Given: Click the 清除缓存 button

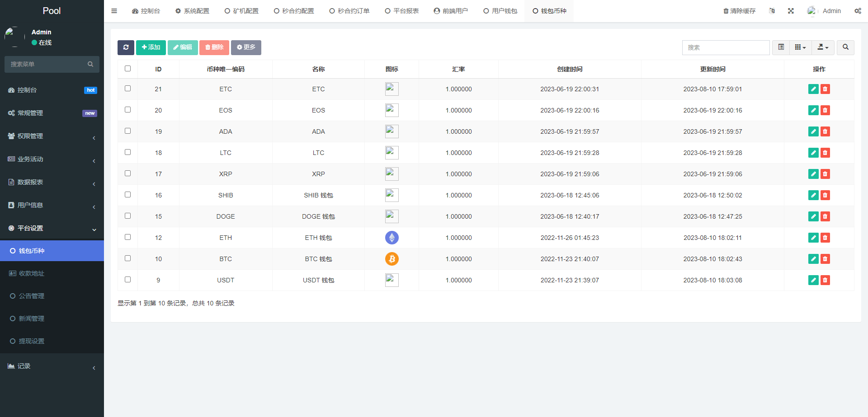Looking at the screenshot, I should 740,10.
